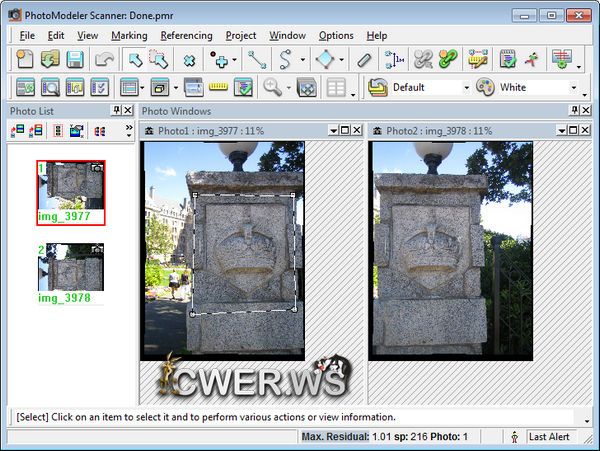Open the Edit menu
Screen dimensions: 600x451
(x=56, y=36)
